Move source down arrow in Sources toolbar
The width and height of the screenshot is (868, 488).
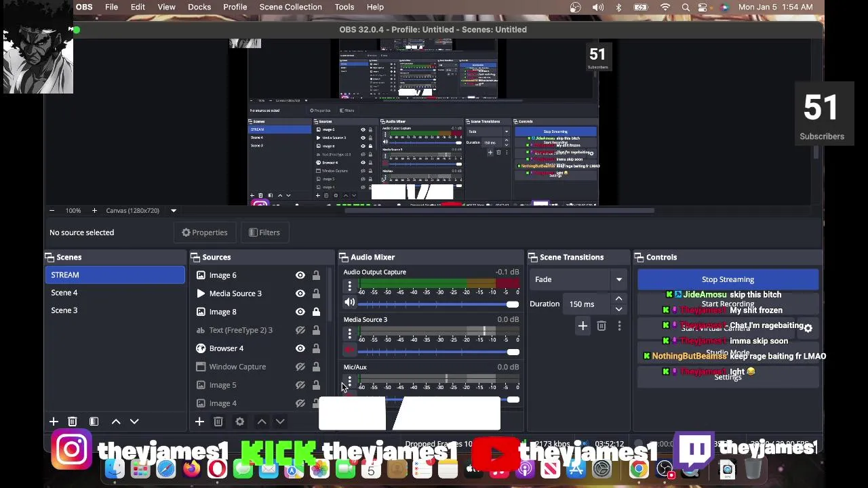pyautogui.click(x=279, y=422)
